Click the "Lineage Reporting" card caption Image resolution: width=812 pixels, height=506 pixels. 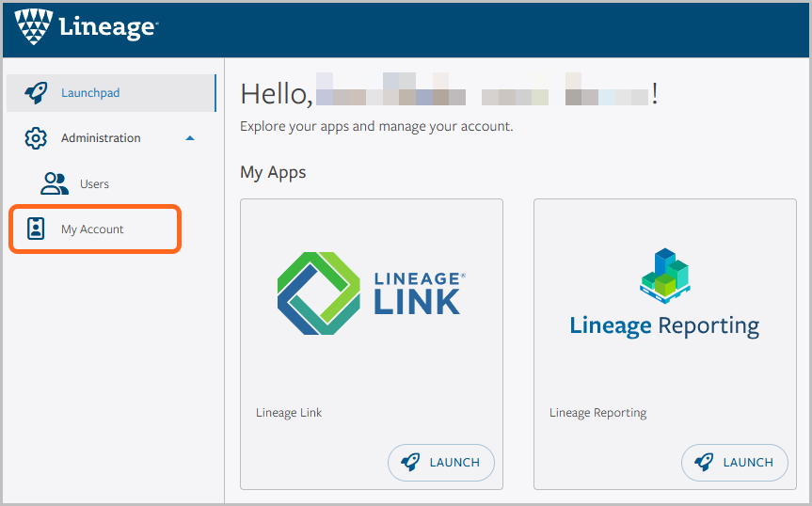point(598,413)
